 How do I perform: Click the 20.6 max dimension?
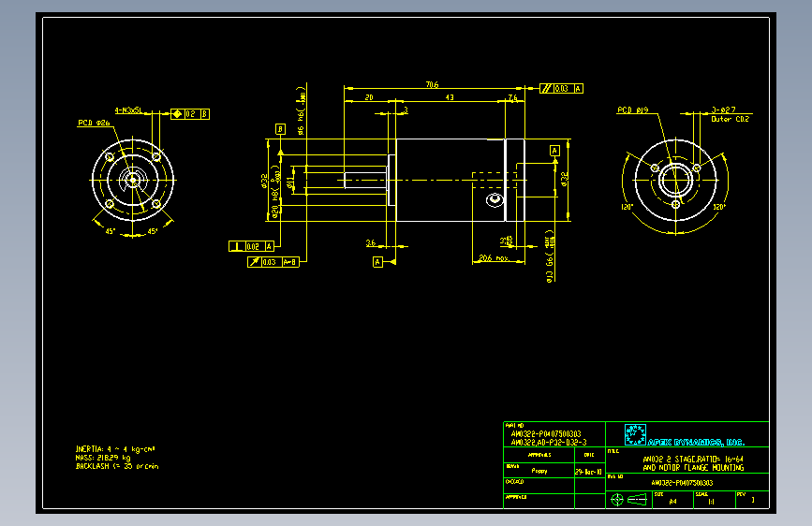[494, 257]
